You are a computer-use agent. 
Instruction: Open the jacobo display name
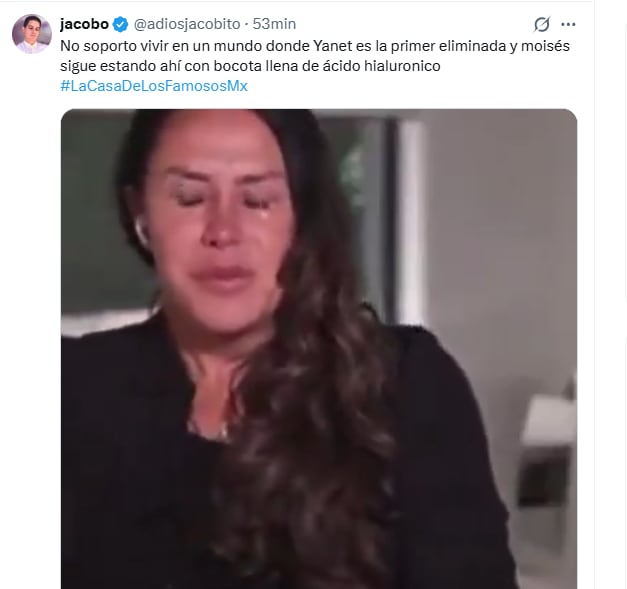[x=84, y=24]
